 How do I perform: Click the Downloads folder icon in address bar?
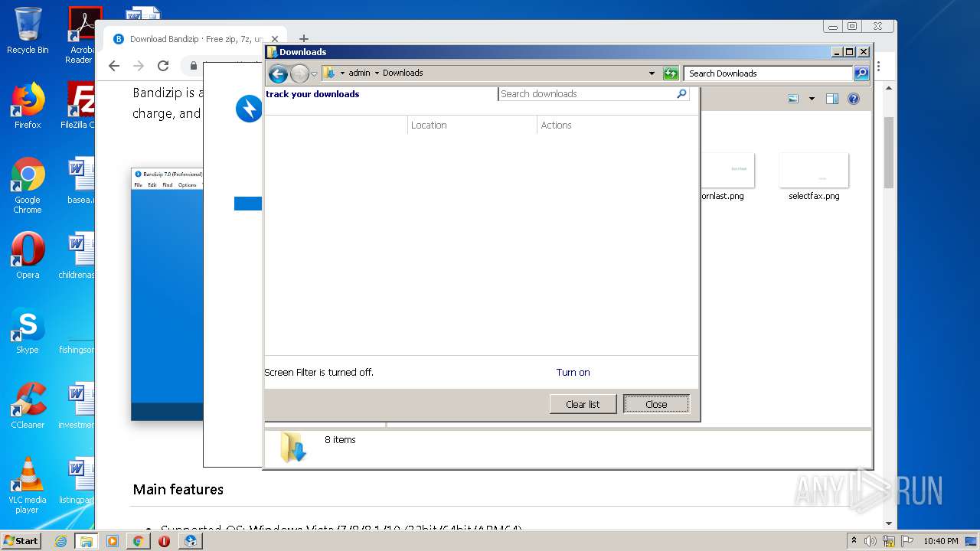pos(329,73)
